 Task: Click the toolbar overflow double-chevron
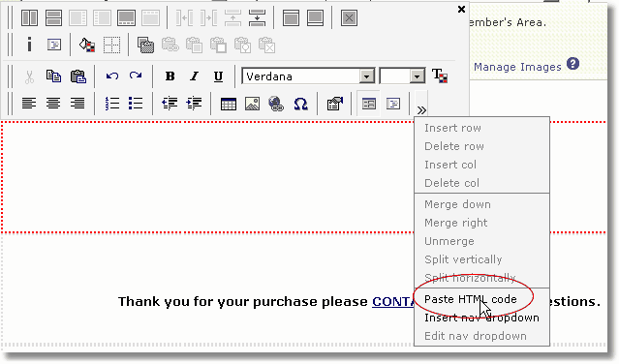421,110
